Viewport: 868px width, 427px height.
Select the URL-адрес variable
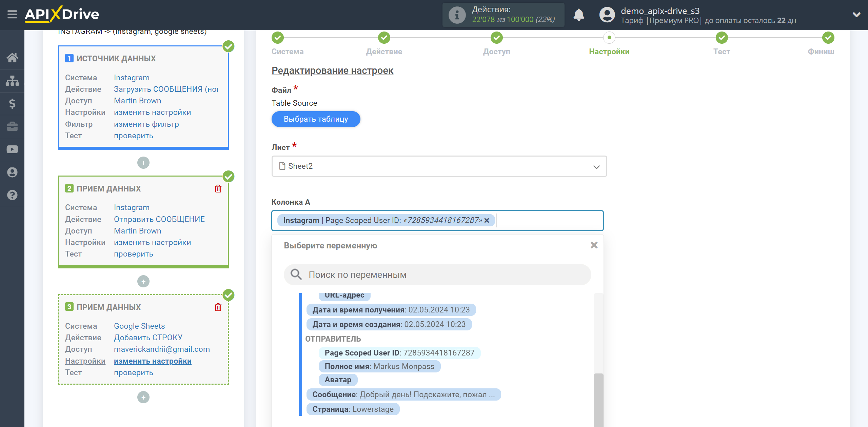click(344, 296)
